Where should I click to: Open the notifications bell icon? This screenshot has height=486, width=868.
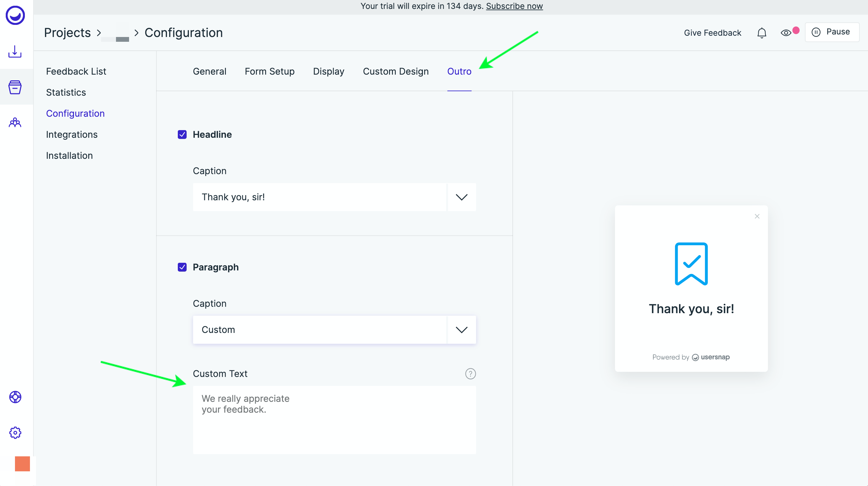click(762, 33)
